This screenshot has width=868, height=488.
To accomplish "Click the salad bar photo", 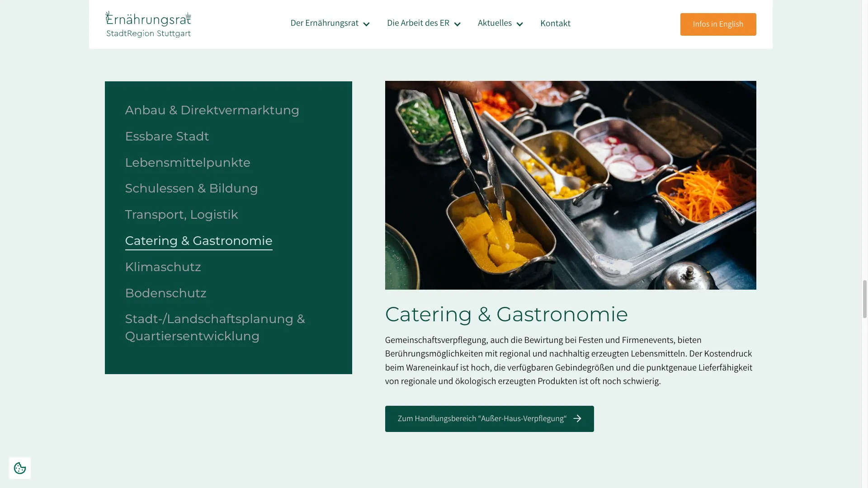I will coord(571,185).
